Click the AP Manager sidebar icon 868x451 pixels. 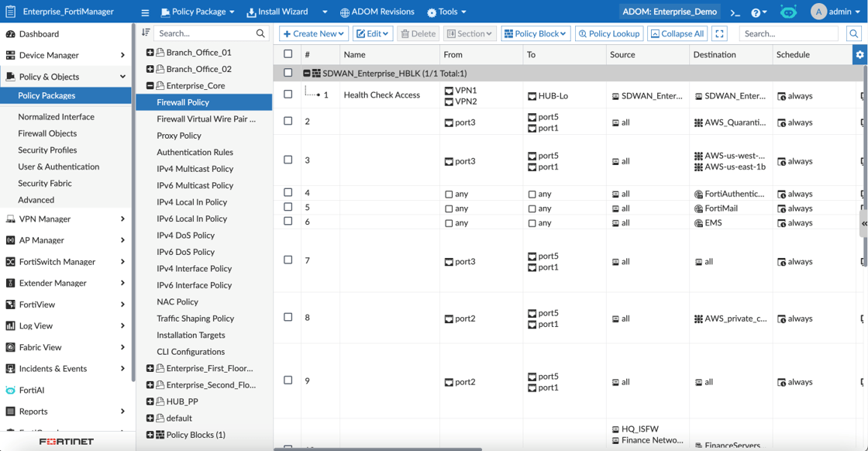tap(11, 240)
